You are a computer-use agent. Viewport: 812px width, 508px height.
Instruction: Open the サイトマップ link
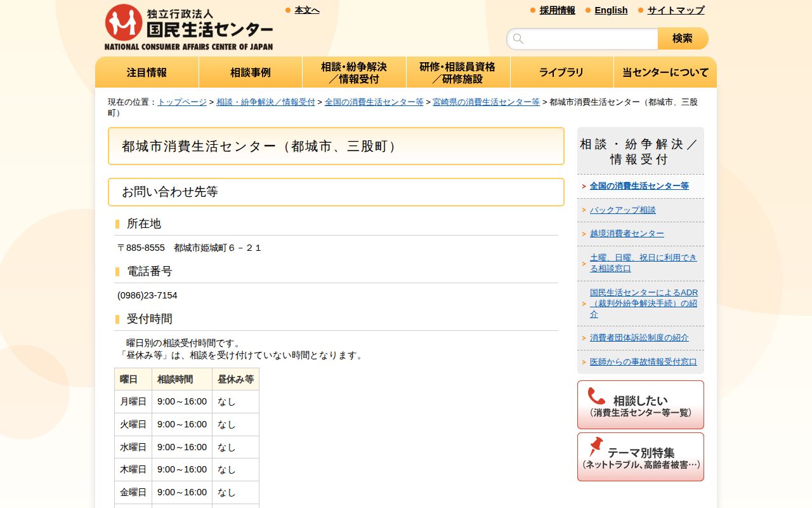(676, 10)
